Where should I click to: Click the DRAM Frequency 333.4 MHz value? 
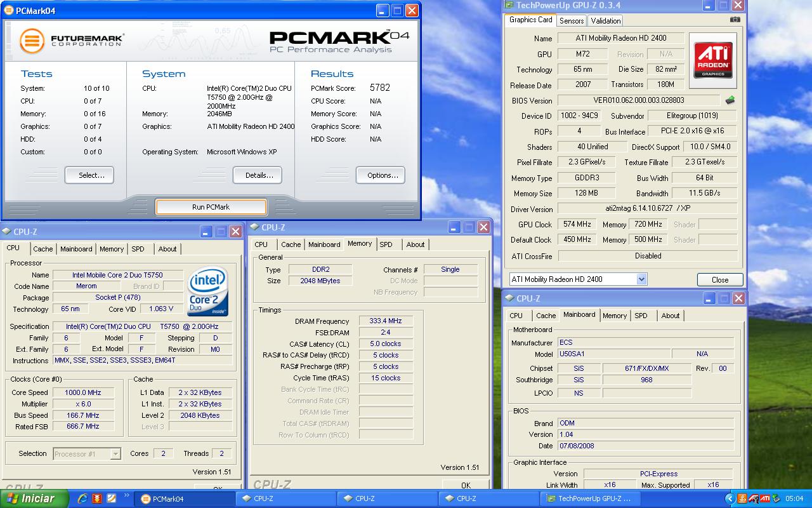tap(386, 321)
